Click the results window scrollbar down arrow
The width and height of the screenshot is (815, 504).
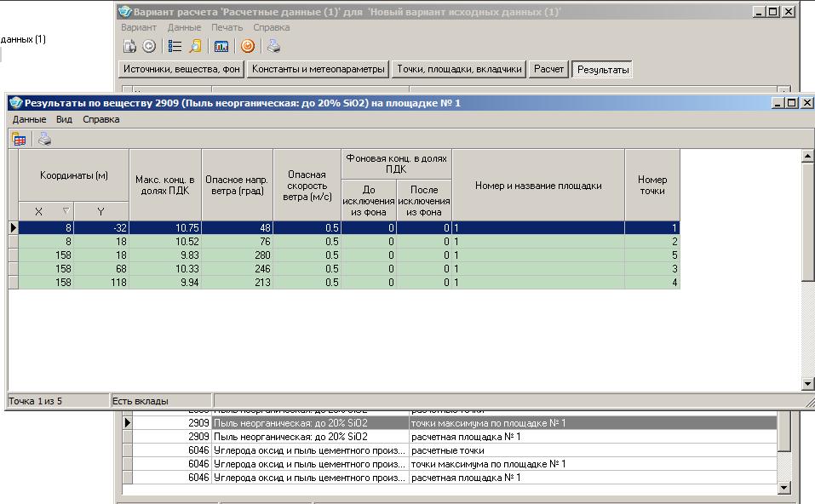click(x=808, y=385)
